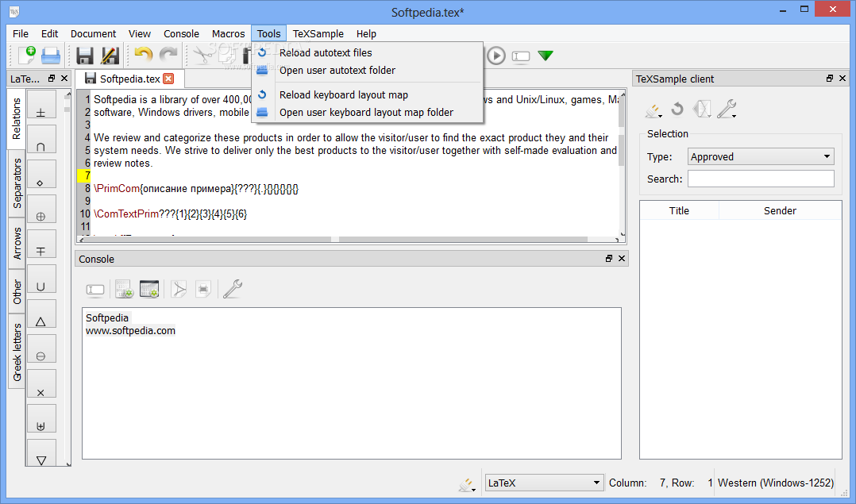
Task: Click the text field icon in main toolbar
Action: tap(521, 56)
